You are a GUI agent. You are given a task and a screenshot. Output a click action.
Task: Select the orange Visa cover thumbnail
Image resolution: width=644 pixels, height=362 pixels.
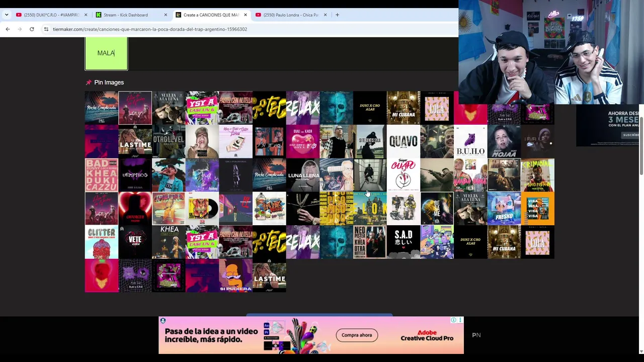click(538, 208)
